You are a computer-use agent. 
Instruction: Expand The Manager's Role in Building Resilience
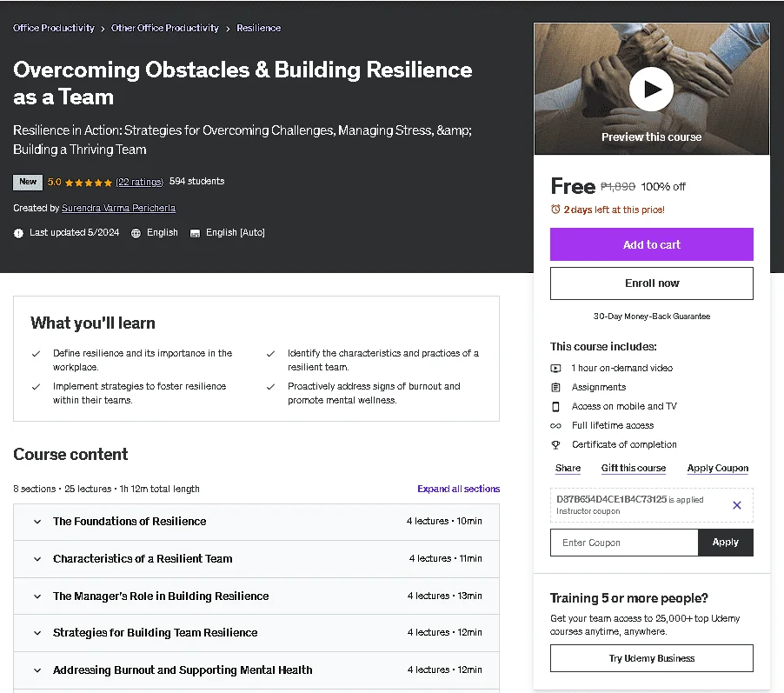[x=256, y=596]
